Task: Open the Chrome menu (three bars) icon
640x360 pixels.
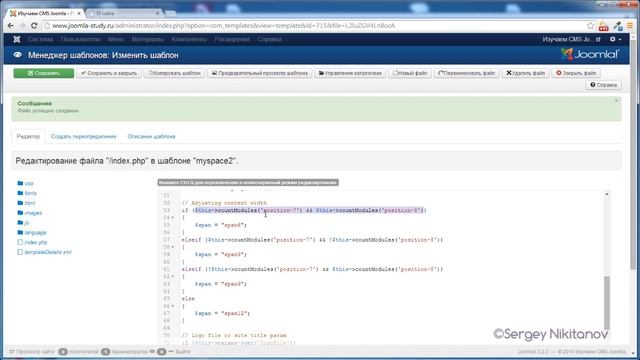Action: (630, 26)
